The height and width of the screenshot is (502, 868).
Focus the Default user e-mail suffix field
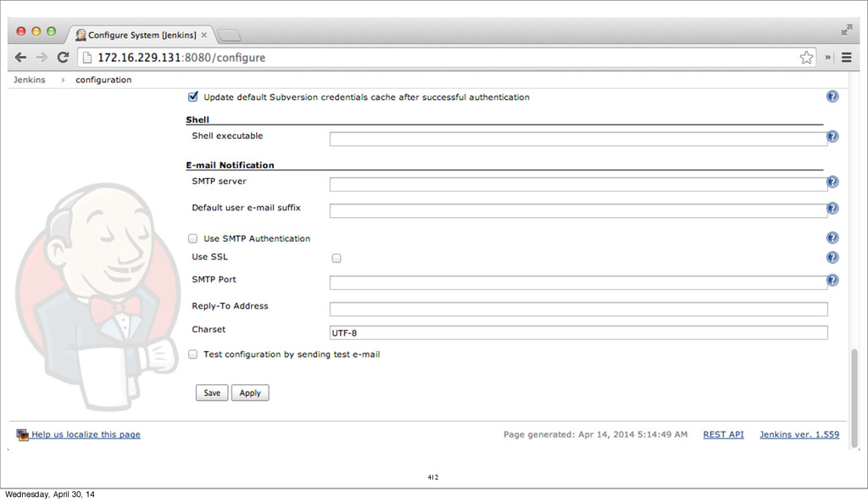pos(578,211)
